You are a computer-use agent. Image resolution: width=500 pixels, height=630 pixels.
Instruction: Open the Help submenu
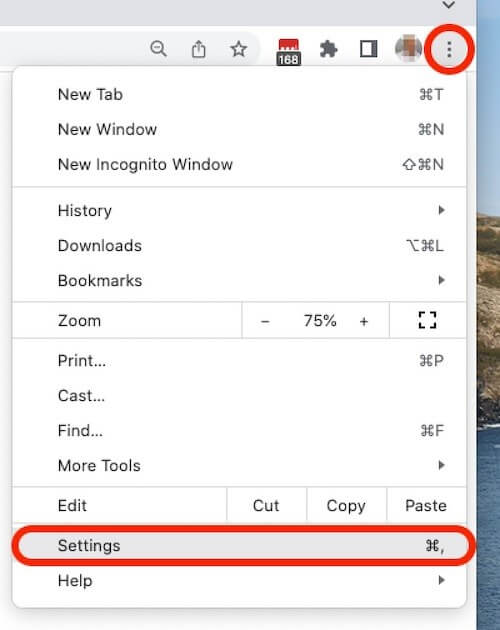(x=239, y=580)
